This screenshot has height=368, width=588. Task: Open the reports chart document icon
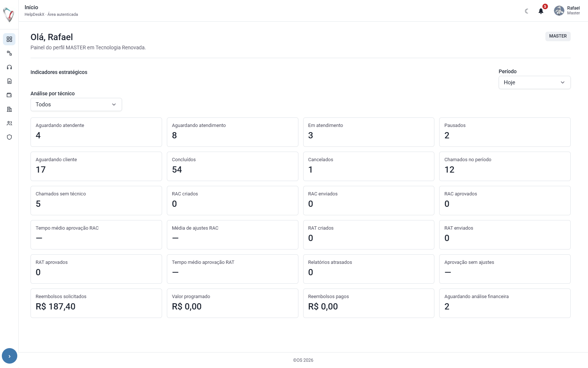[9, 81]
